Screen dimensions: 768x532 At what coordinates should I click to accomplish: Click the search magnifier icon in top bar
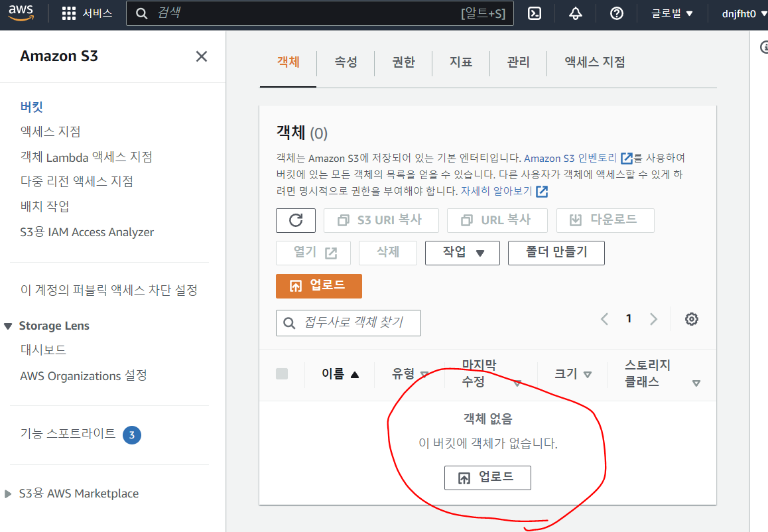coord(141,13)
